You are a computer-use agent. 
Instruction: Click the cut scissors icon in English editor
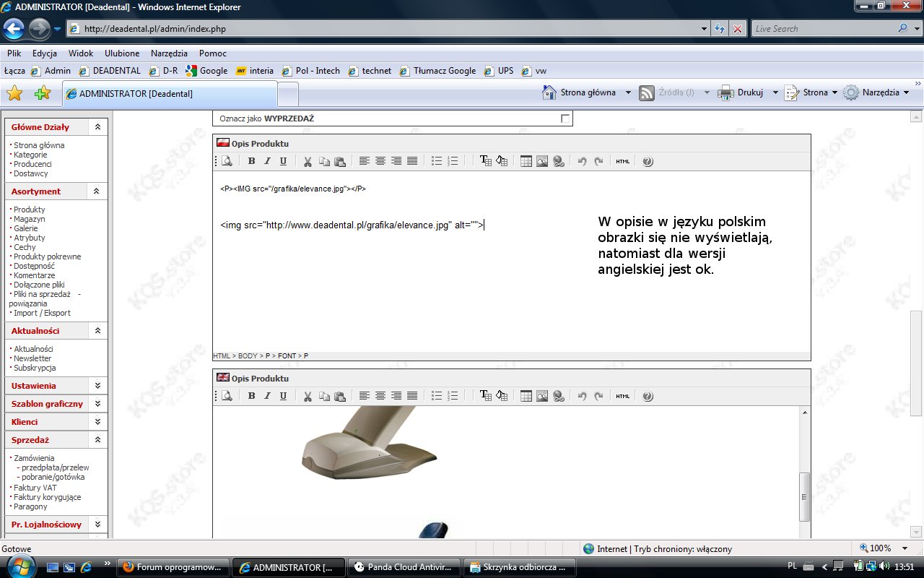coord(308,396)
